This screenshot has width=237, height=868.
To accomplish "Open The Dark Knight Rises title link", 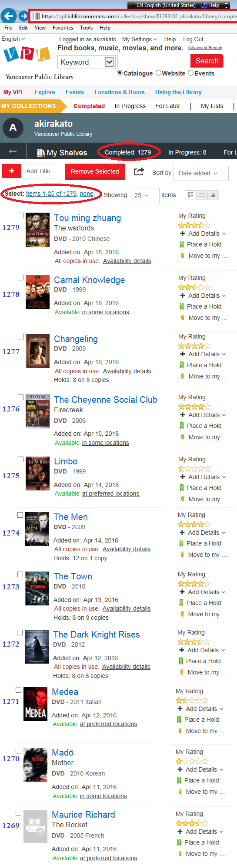I will [x=97, y=635].
